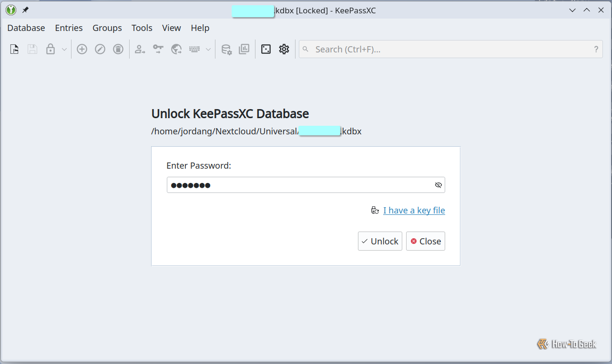Click the Open Database toolbar icon
The image size is (612, 364).
(x=15, y=49)
